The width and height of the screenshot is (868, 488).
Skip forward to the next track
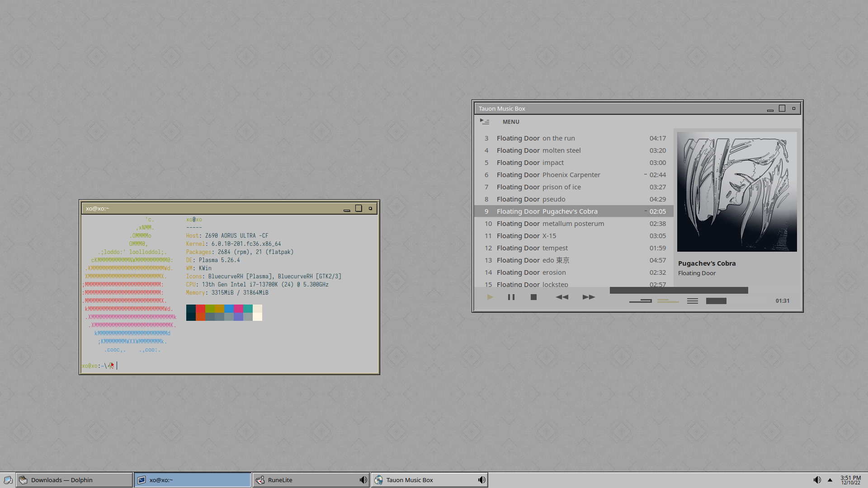pyautogui.click(x=589, y=297)
